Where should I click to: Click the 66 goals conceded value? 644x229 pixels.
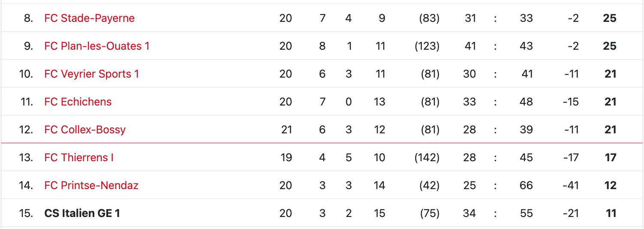pos(526,185)
